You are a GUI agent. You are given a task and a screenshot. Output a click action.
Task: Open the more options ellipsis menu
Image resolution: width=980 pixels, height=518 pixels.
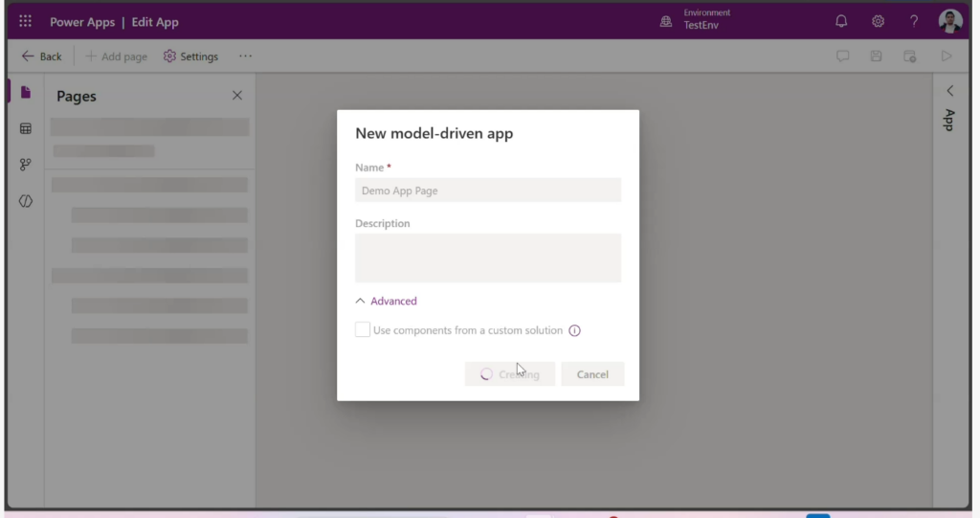tap(246, 56)
